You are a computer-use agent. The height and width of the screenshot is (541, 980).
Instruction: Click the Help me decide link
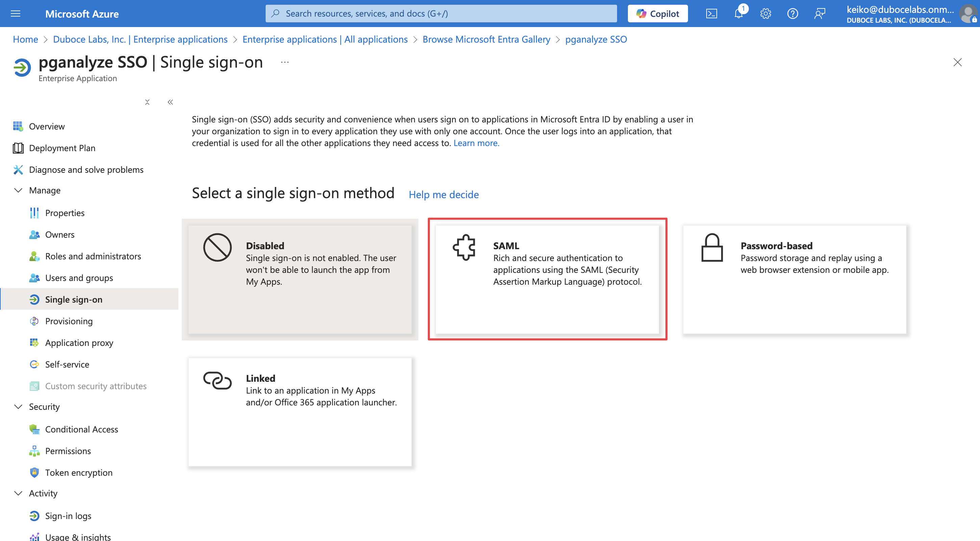pos(443,194)
